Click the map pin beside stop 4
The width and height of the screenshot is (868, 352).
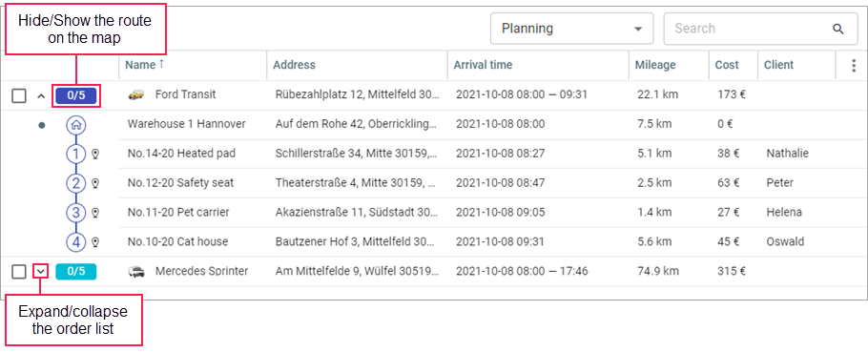[95, 242]
